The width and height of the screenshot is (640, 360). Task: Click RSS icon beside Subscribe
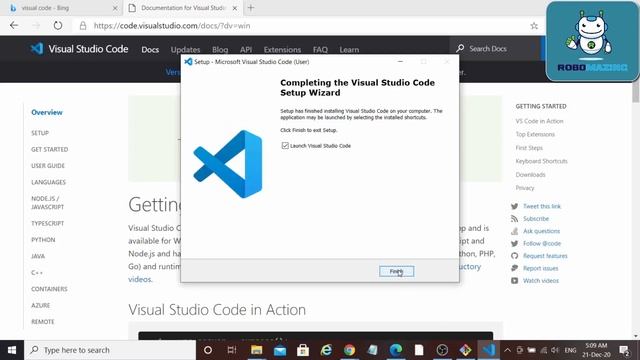[514, 219]
